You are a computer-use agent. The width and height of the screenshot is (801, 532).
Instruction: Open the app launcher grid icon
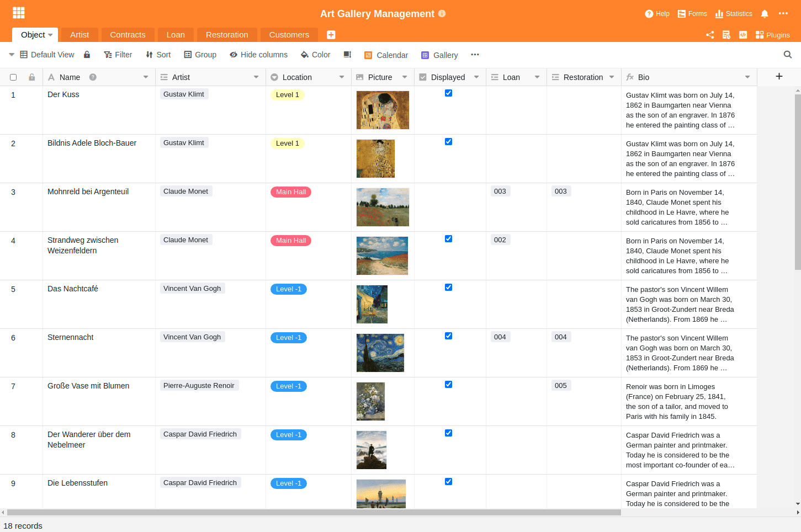click(x=19, y=13)
